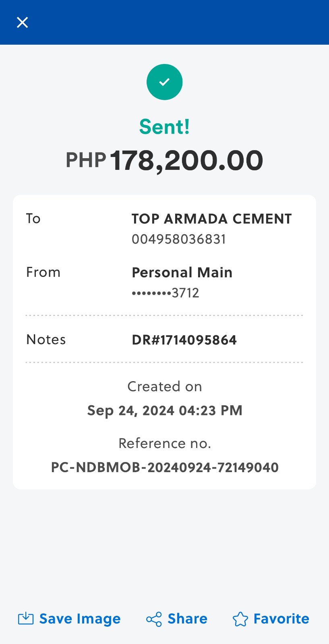Select the note DR#1714095864
329x644 pixels.
pyautogui.click(x=184, y=340)
